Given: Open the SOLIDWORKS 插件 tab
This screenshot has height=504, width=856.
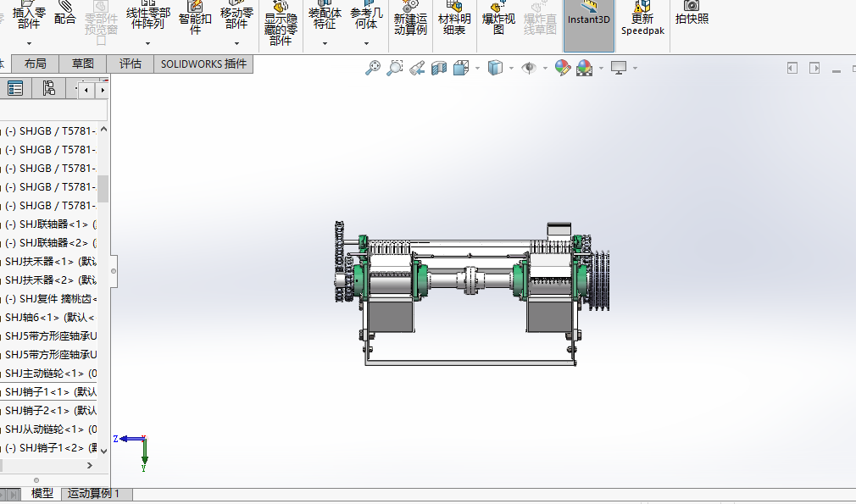Looking at the screenshot, I should pyautogui.click(x=203, y=64).
